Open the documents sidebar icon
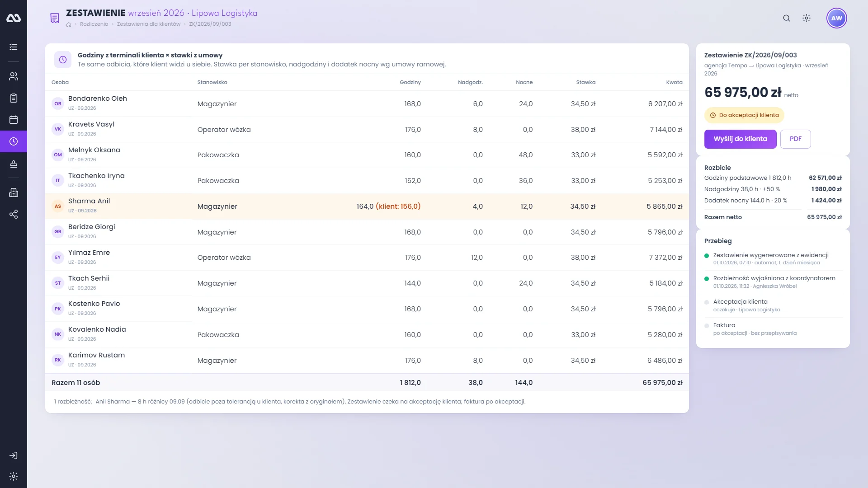 [14, 192]
